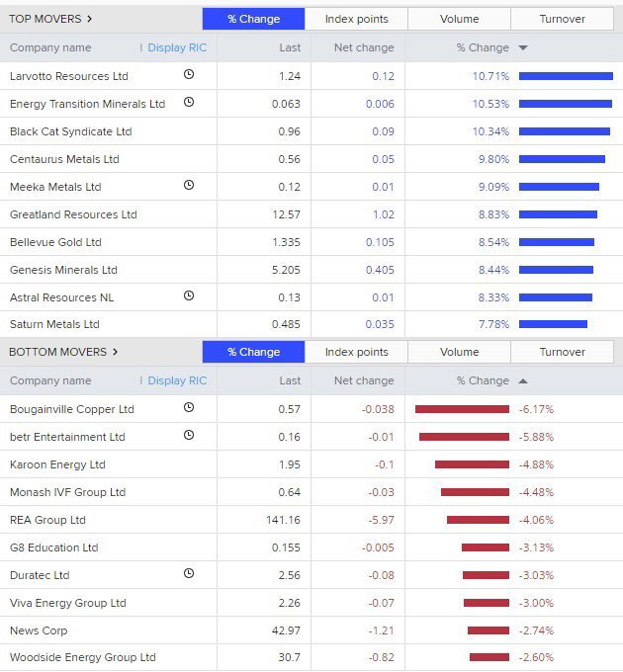The image size is (623, 672).
Task: Open Larvotto Resources Ltd company name
Action: (x=69, y=76)
